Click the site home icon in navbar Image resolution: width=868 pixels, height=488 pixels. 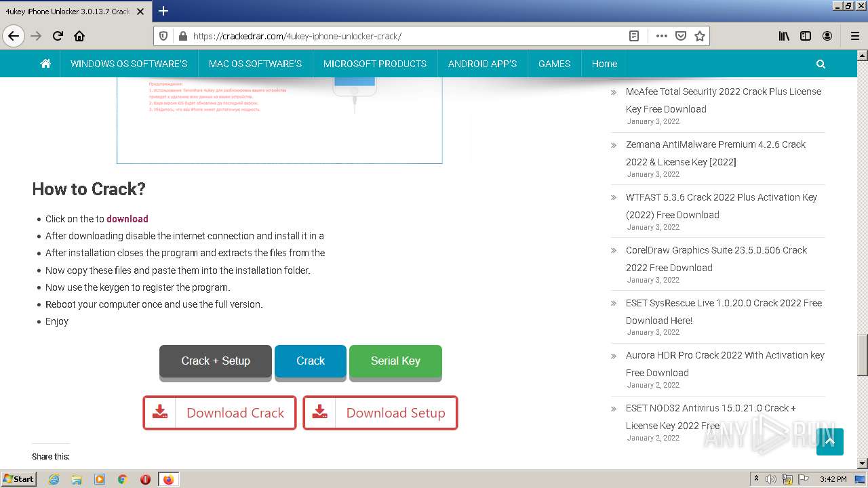coord(45,64)
